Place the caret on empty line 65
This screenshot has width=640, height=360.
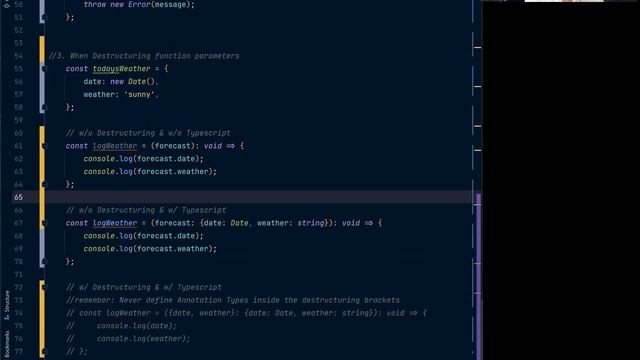click(x=257, y=197)
